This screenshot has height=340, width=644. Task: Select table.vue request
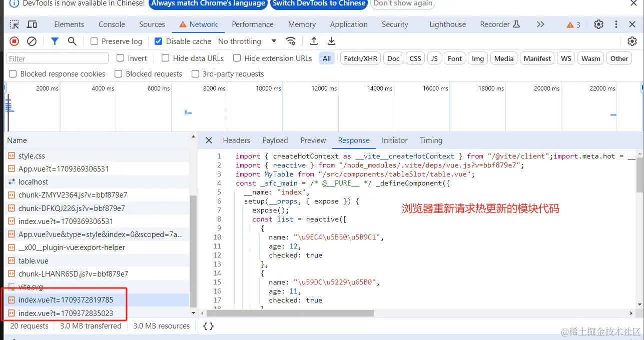pos(97,261)
